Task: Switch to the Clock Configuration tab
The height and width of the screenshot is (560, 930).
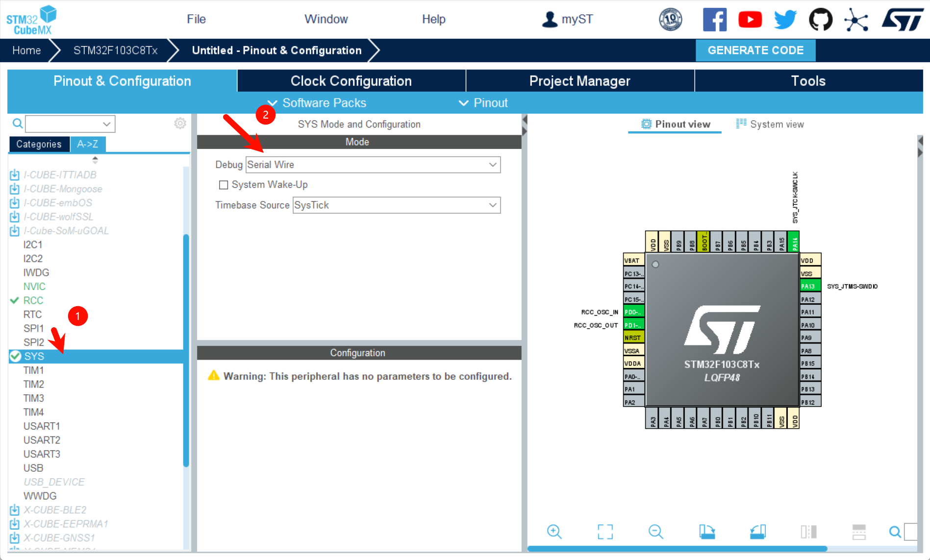Action: click(352, 81)
